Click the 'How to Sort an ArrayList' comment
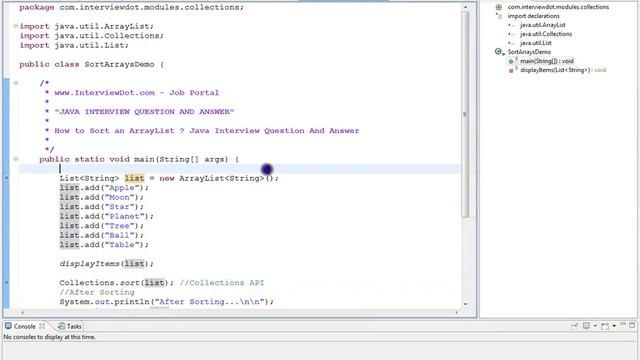640x360 pixels. pyautogui.click(x=207, y=131)
